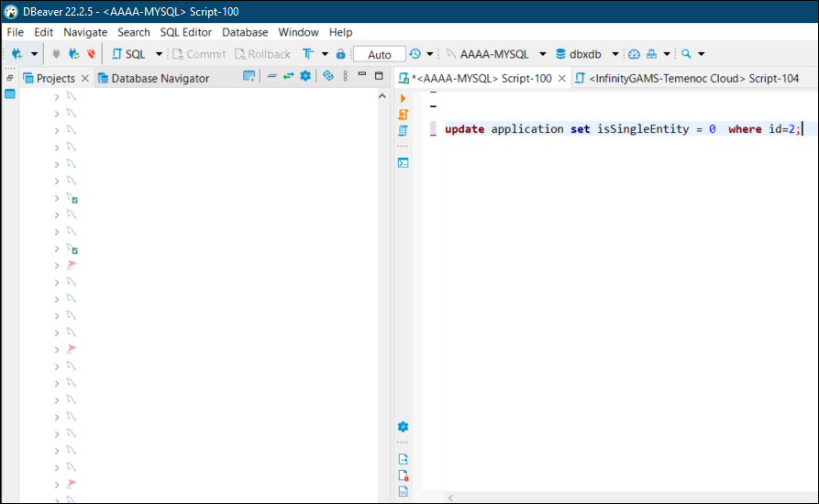Image resolution: width=819 pixels, height=504 pixels.
Task: Click the navigator scroll up arrow
Action: (x=382, y=96)
